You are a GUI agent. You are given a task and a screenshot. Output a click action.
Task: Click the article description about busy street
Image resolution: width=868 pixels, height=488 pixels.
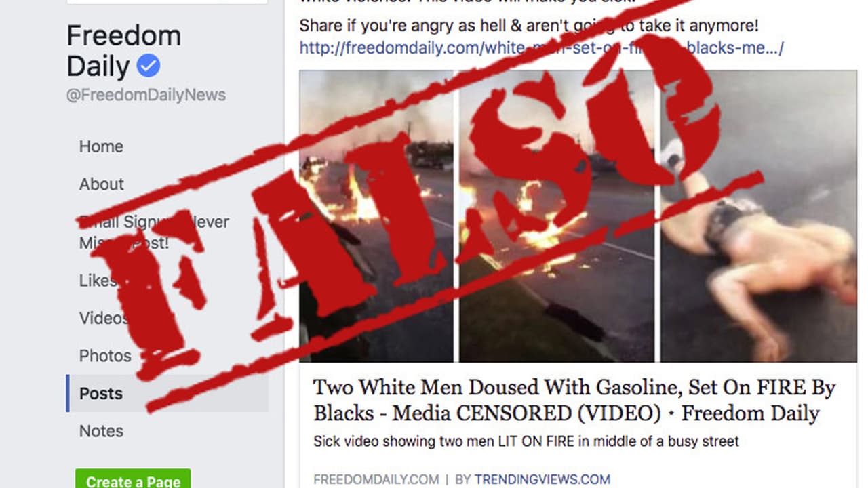(x=526, y=442)
